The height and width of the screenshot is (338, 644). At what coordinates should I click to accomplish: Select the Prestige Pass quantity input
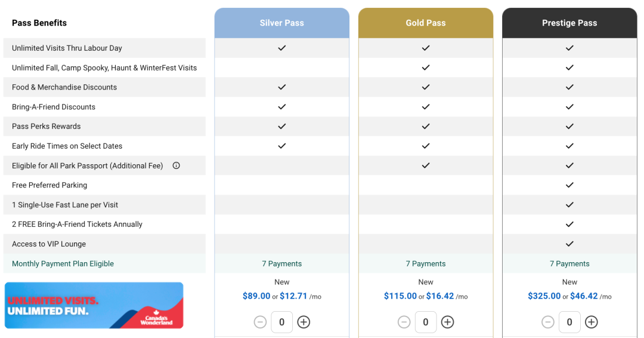(x=569, y=322)
